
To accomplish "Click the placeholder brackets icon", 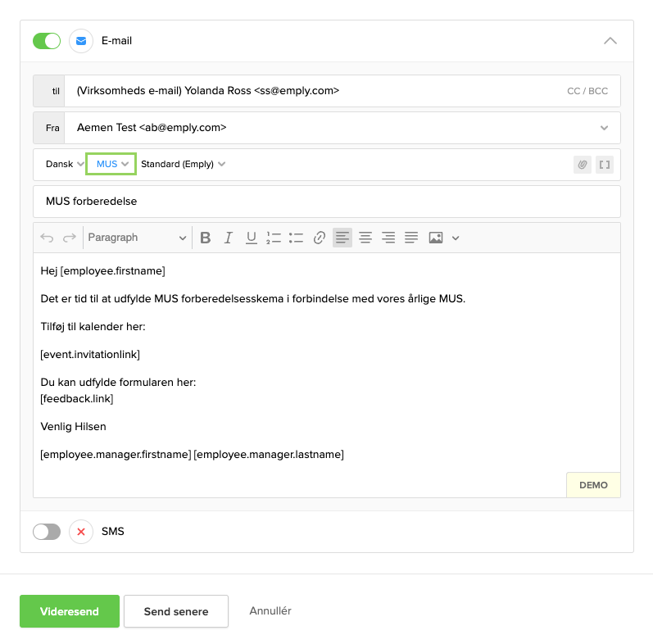I will pyautogui.click(x=605, y=165).
